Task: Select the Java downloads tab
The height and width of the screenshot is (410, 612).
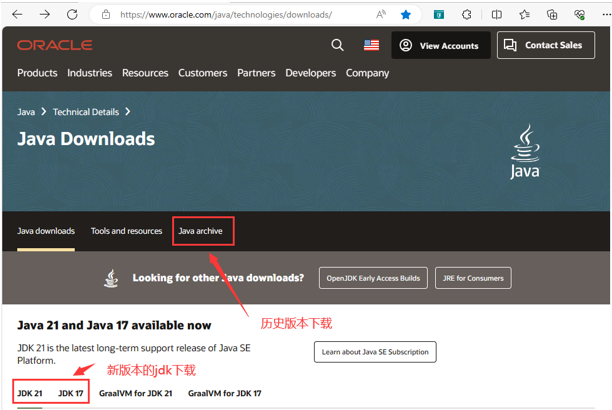Action: pyautogui.click(x=46, y=231)
